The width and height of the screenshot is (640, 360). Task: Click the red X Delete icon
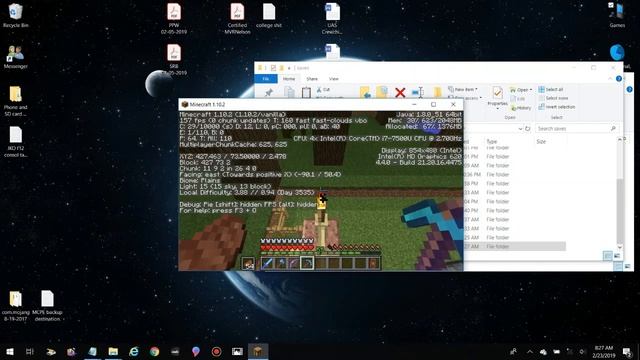(400, 93)
